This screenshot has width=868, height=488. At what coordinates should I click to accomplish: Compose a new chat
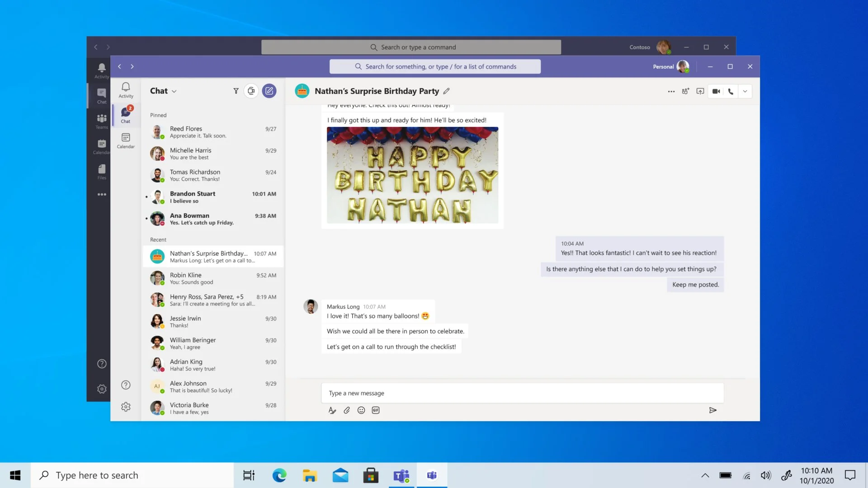coord(269,91)
